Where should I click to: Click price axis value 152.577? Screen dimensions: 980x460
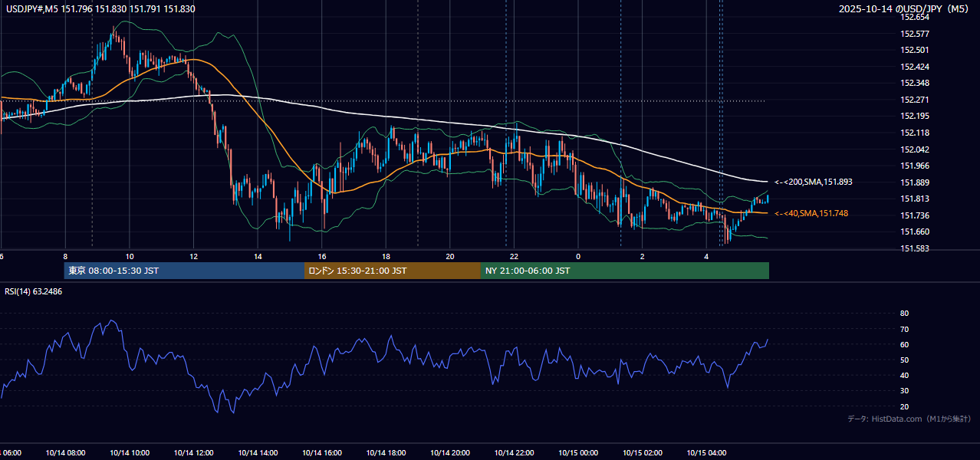tap(914, 34)
